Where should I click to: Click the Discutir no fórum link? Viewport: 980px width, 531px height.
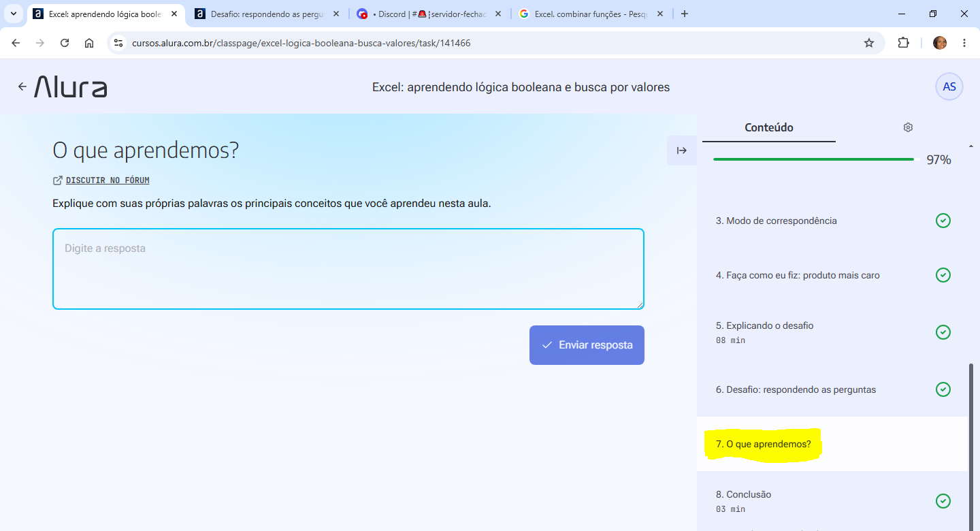108,180
